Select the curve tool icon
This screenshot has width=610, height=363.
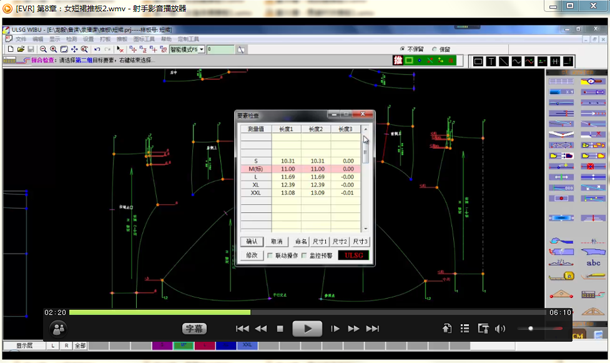coord(517,61)
